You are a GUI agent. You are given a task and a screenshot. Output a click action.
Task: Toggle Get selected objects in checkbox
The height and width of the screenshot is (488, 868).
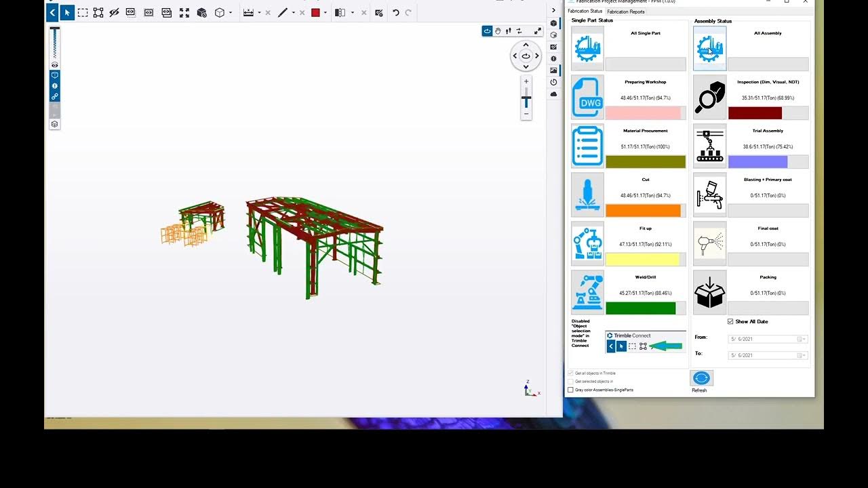[x=570, y=382]
